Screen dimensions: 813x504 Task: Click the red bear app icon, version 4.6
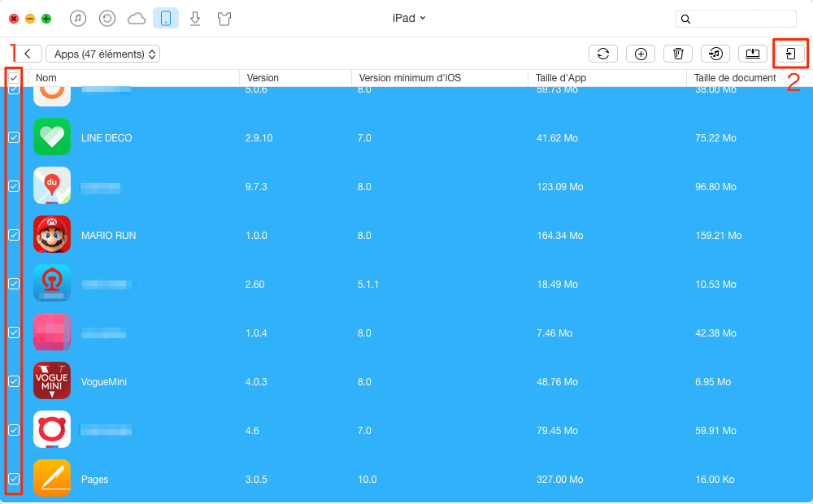click(52, 429)
